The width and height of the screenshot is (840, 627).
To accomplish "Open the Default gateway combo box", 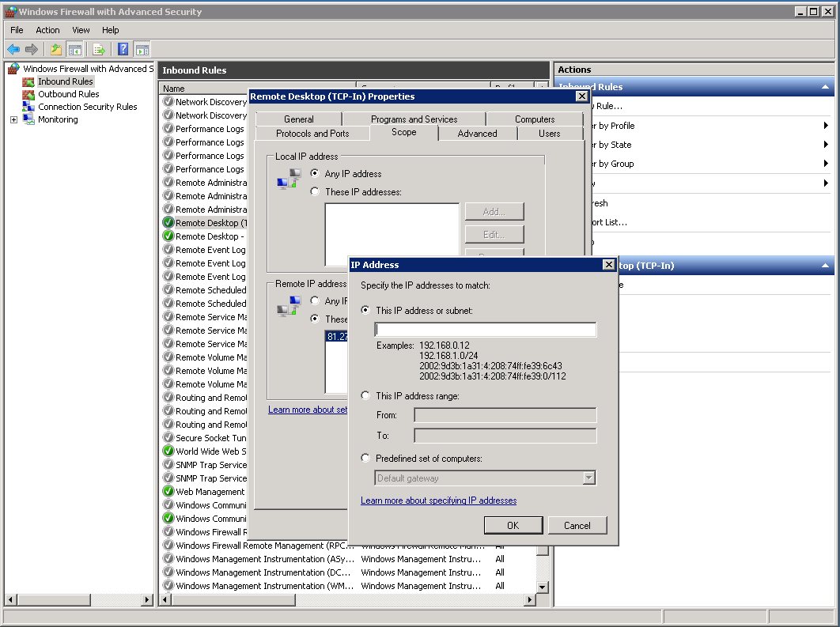I will [x=485, y=478].
